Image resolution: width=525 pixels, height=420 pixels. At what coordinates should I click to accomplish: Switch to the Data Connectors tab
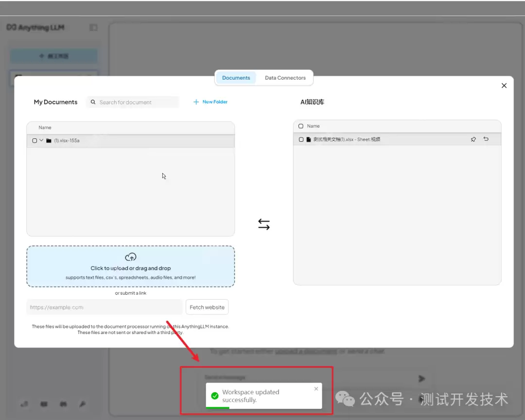[x=285, y=78]
